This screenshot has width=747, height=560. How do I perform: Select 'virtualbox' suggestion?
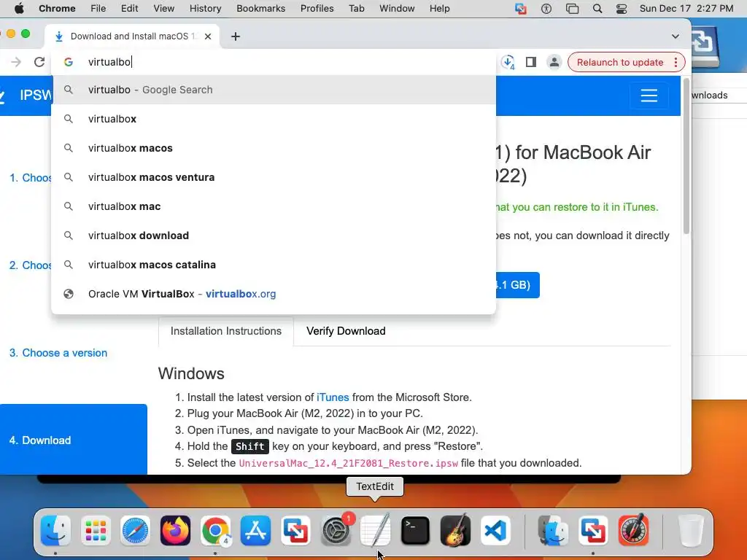[274, 119]
